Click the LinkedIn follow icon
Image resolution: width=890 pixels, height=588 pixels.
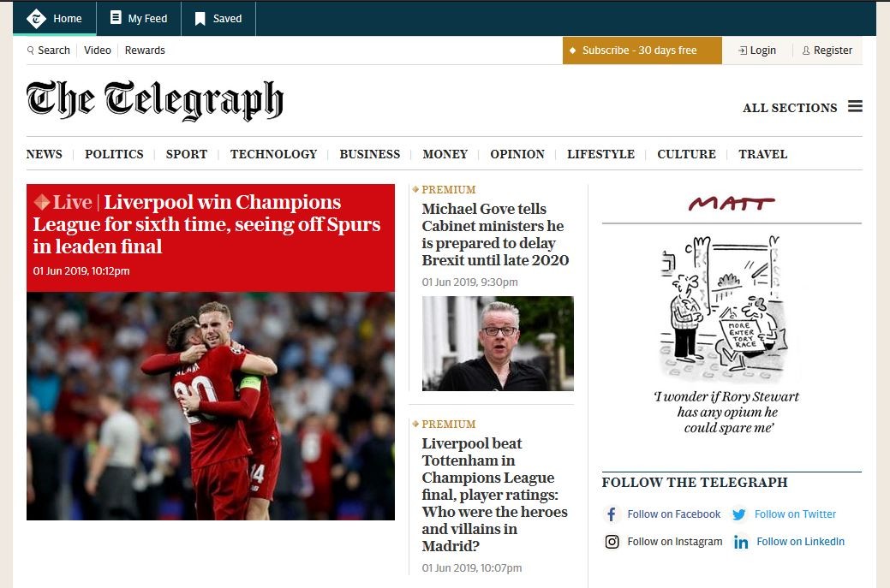[x=741, y=542]
